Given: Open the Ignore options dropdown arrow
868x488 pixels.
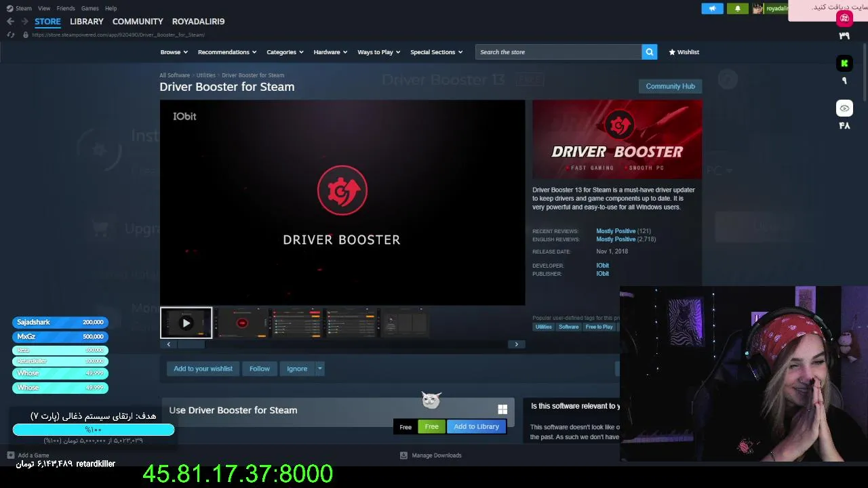Looking at the screenshot, I should click(319, 369).
